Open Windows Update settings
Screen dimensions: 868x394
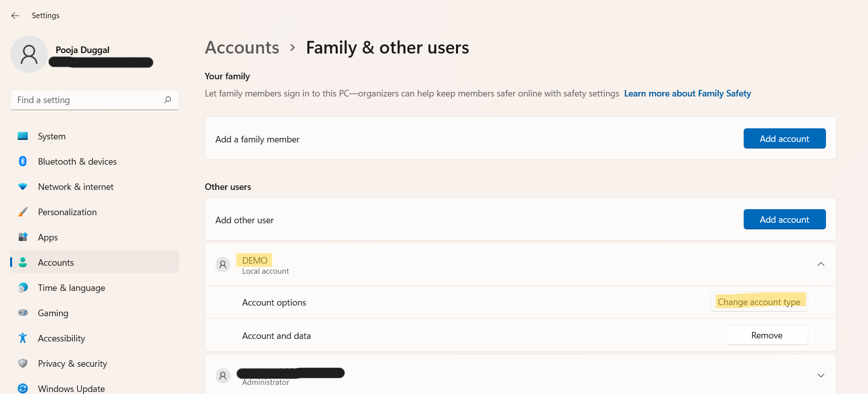coord(71,388)
